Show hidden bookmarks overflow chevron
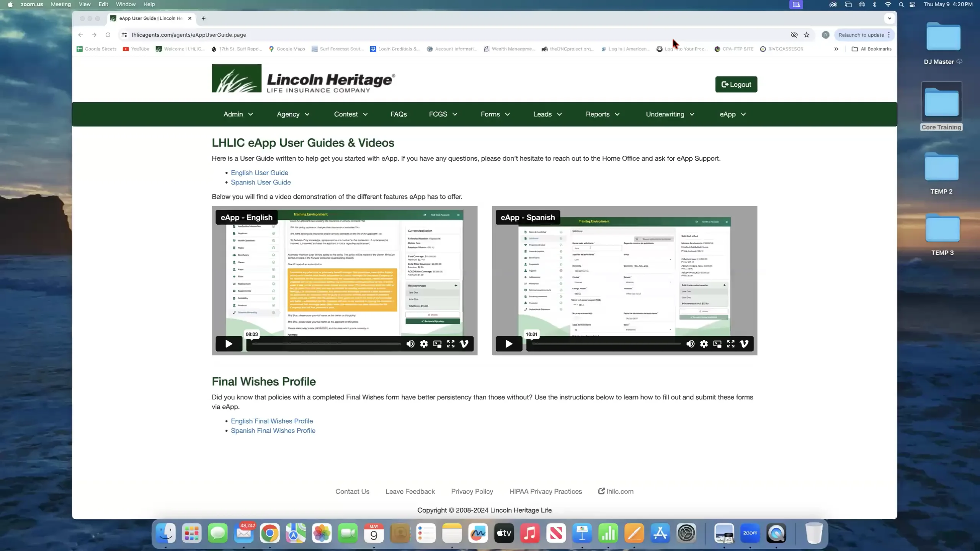This screenshot has width=980, height=551. 836,49
